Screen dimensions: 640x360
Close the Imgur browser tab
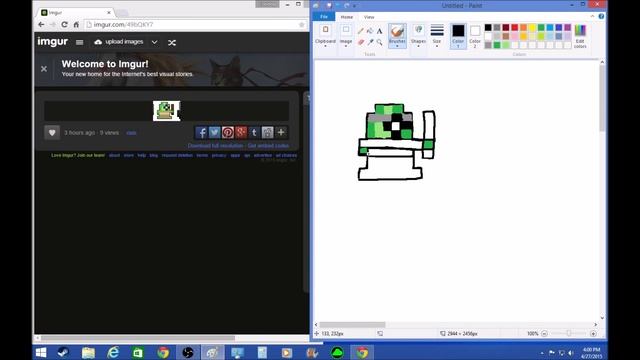[x=109, y=13]
